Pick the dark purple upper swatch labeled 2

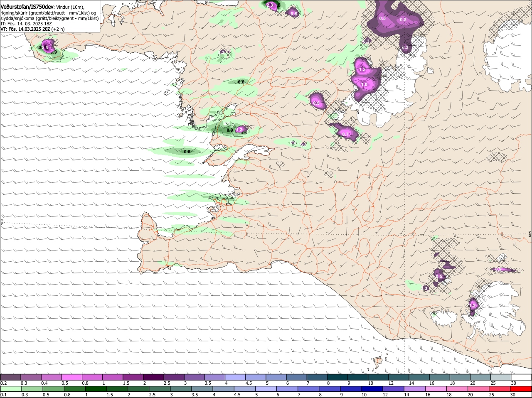coord(153,377)
